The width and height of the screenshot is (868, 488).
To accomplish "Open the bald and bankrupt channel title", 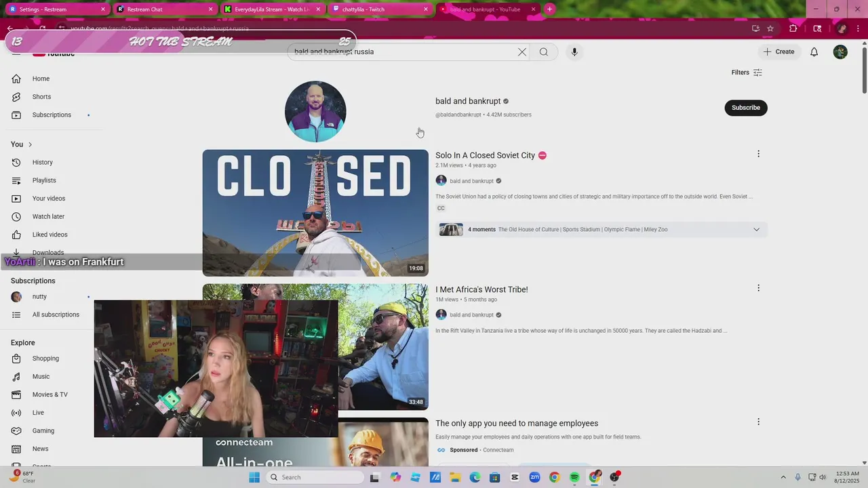I will point(468,102).
